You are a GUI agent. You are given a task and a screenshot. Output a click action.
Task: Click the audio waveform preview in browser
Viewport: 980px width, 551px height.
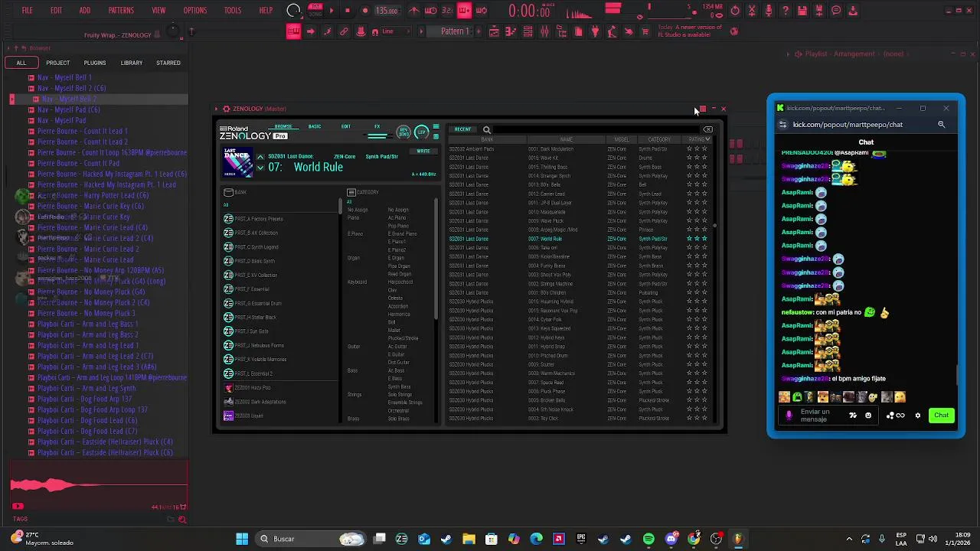pyautogui.click(x=98, y=485)
